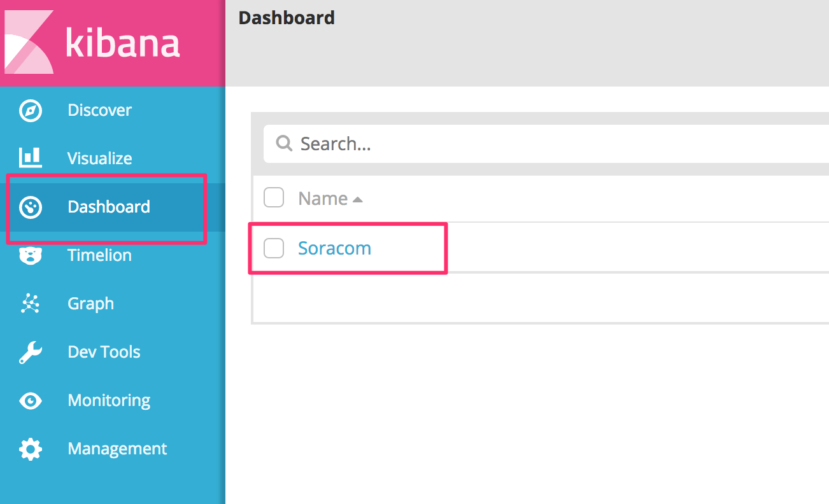Reverse sorting by clicking the Name triangle
The image size is (829, 504).
tap(357, 198)
